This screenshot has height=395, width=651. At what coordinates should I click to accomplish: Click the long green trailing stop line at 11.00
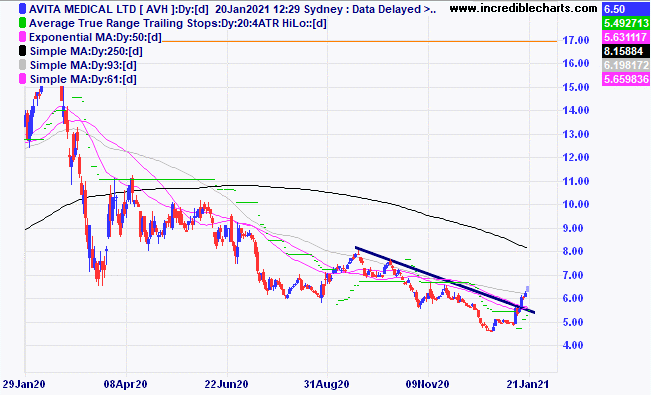pyautogui.click(x=157, y=179)
